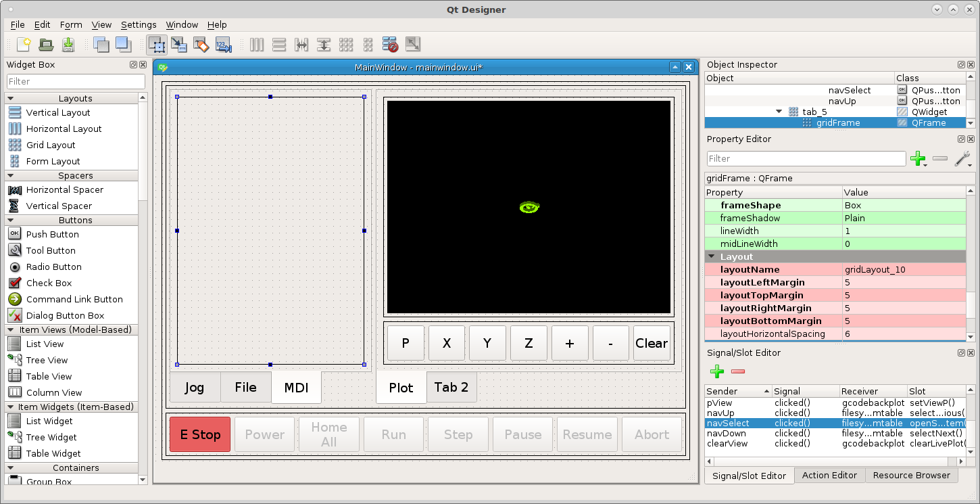This screenshot has height=504, width=980.
Task: Open the Edit menu
Action: click(43, 25)
